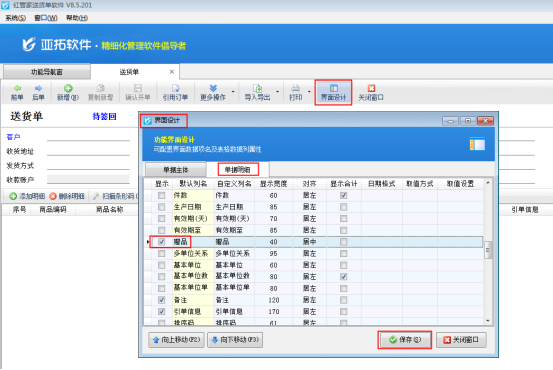Switch to the 单据主体 tab
The width and height of the screenshot is (553, 370).
[x=176, y=170]
